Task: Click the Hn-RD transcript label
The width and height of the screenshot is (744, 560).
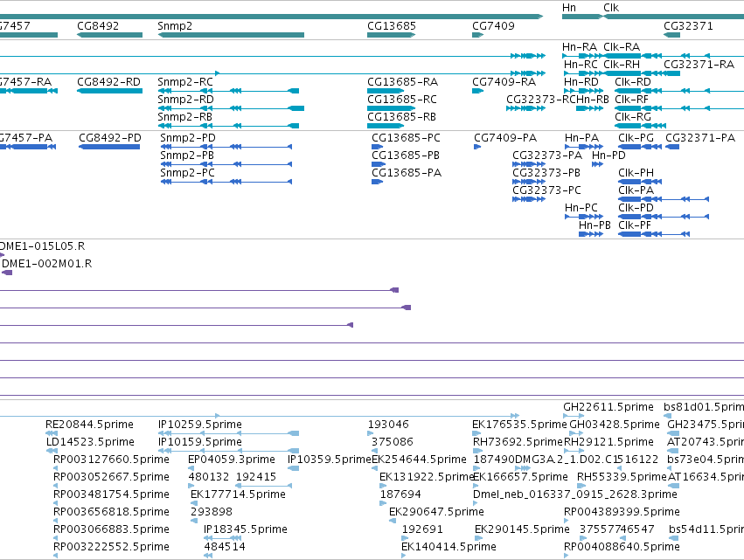Action: pyautogui.click(x=581, y=81)
